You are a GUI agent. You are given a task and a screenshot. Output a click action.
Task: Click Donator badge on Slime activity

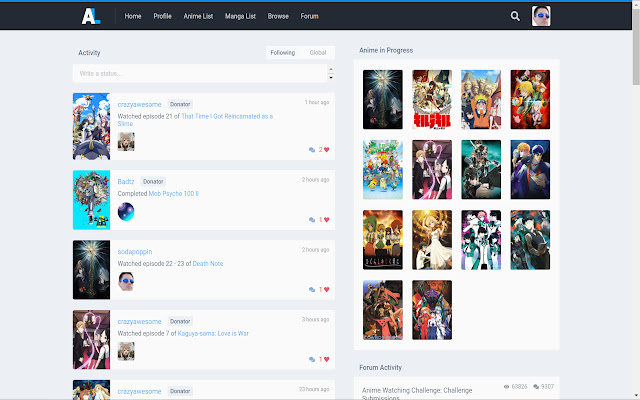click(x=180, y=104)
